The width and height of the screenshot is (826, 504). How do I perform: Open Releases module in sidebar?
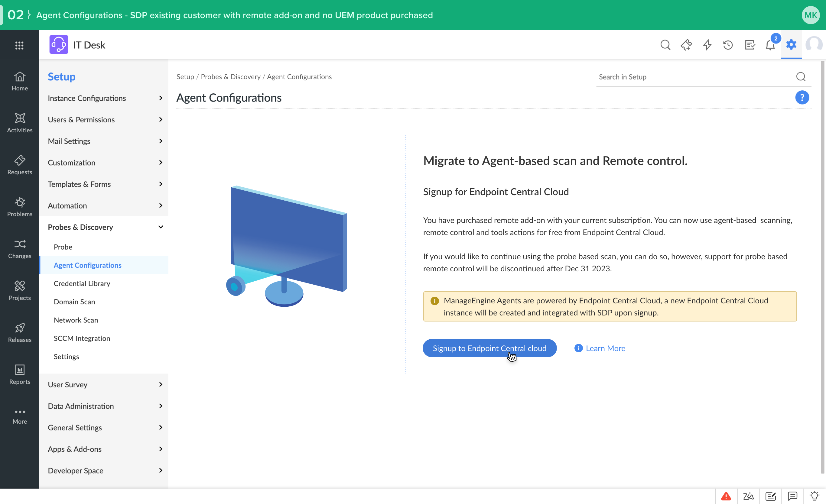coord(19,333)
